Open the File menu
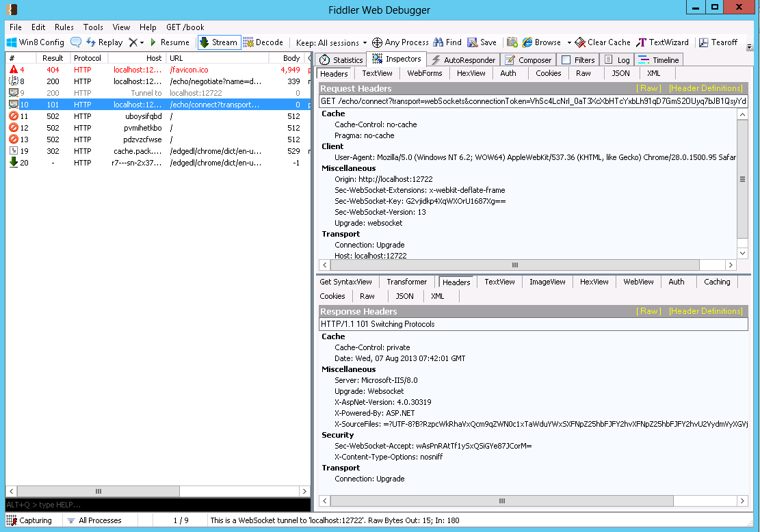Viewport: 760px width, 532px height. [x=16, y=27]
